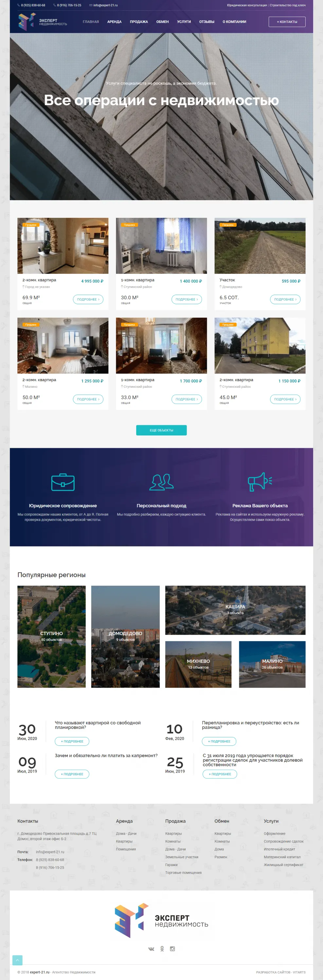Open the Продажа menu item

[x=139, y=22]
